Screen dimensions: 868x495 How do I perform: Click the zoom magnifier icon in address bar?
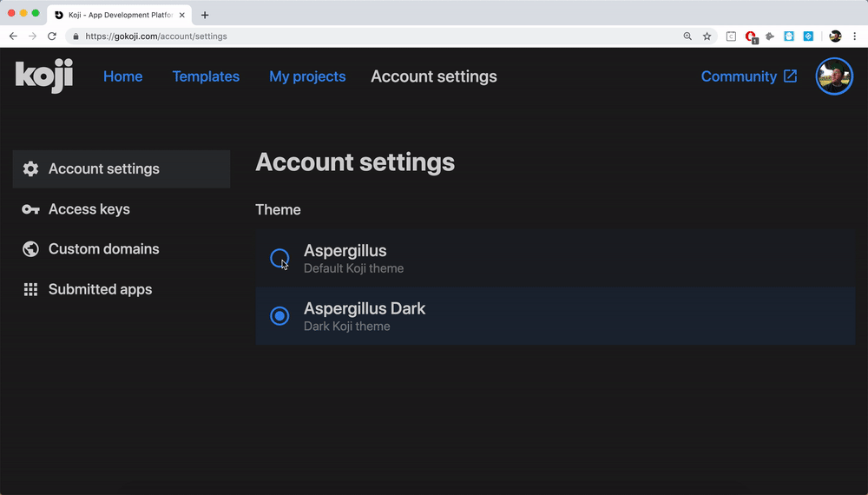(x=687, y=36)
